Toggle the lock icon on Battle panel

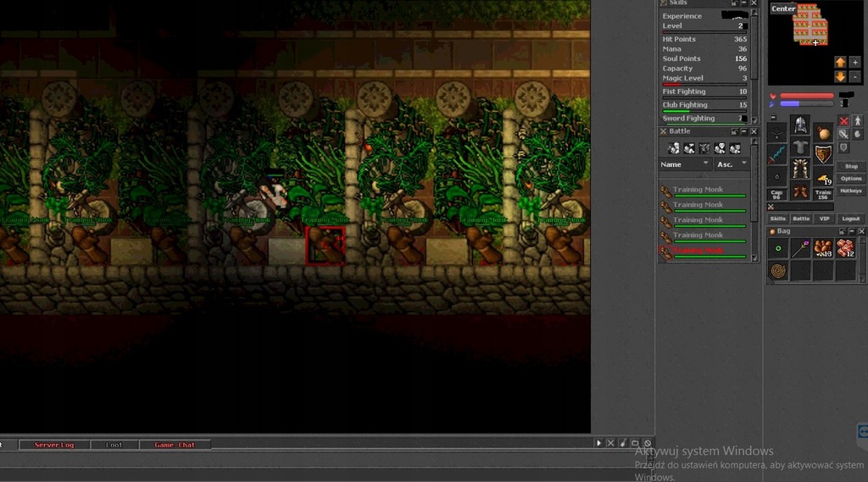tap(735, 131)
